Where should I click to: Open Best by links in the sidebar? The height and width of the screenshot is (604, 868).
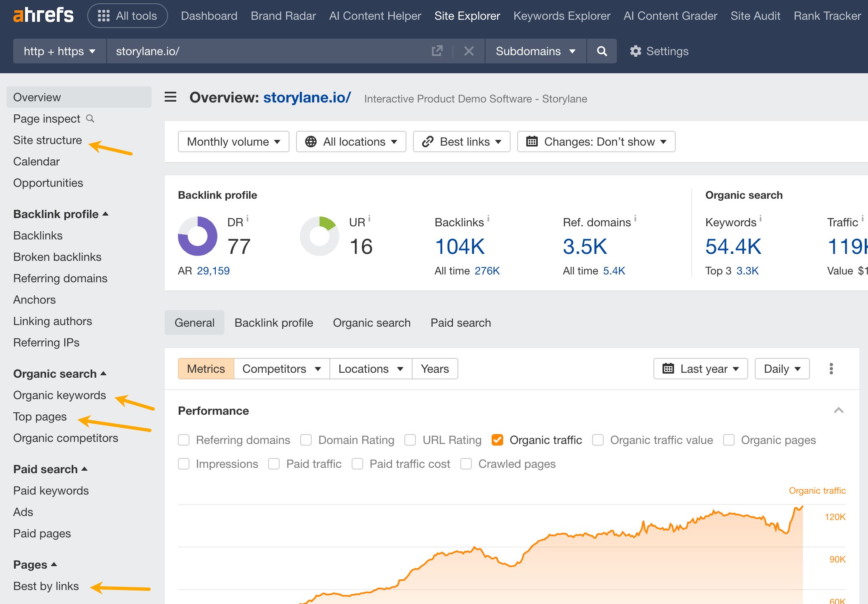click(x=46, y=586)
